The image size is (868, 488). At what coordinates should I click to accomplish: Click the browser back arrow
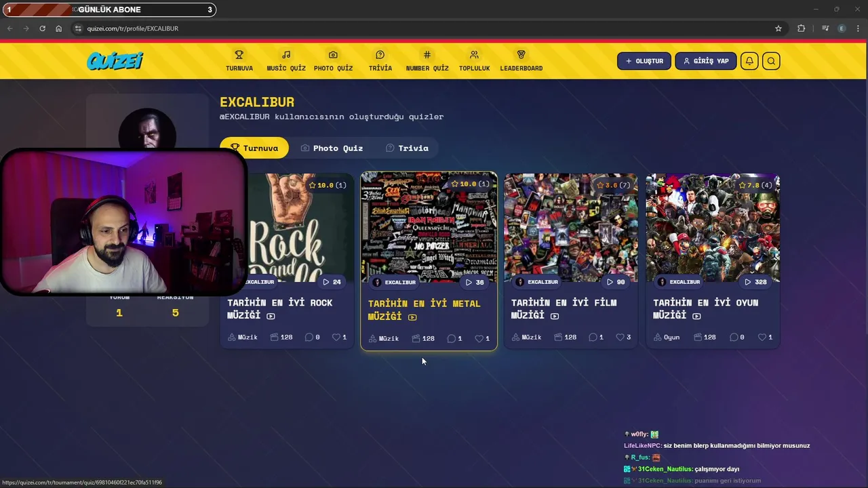(x=9, y=28)
